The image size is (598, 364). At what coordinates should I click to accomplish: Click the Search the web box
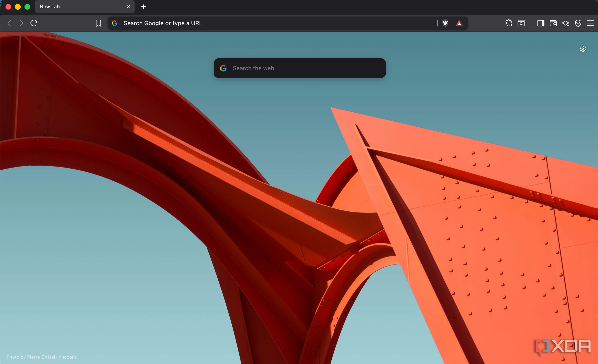[x=300, y=68]
